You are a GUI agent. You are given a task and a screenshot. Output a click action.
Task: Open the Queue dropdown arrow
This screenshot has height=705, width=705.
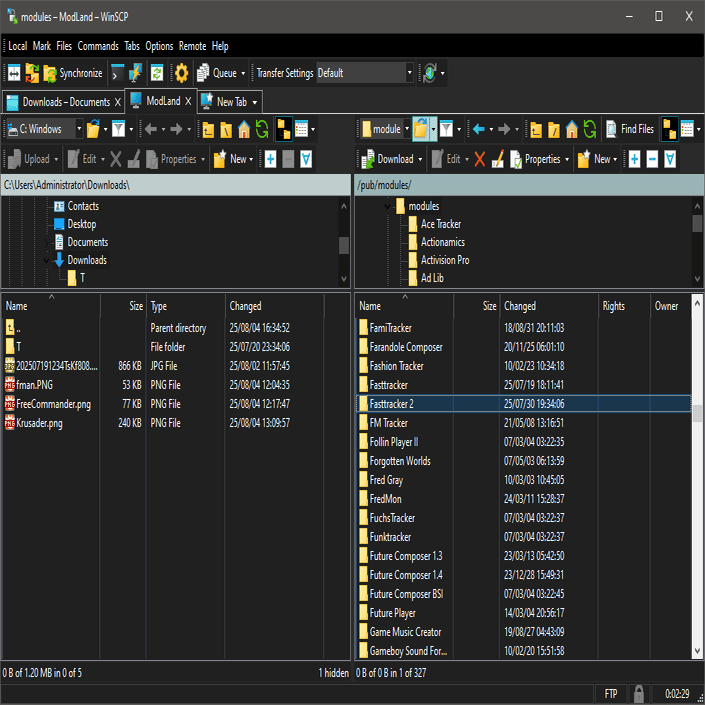click(243, 73)
